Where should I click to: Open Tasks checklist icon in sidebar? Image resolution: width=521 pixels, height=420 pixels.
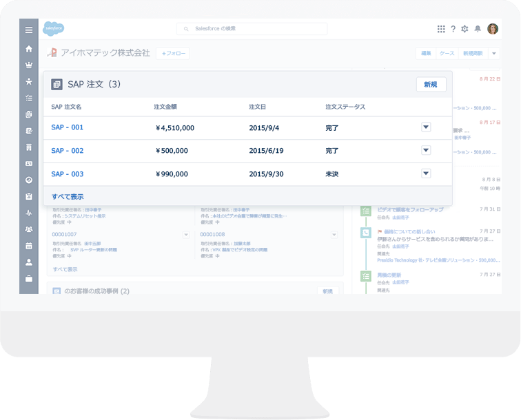click(x=29, y=98)
